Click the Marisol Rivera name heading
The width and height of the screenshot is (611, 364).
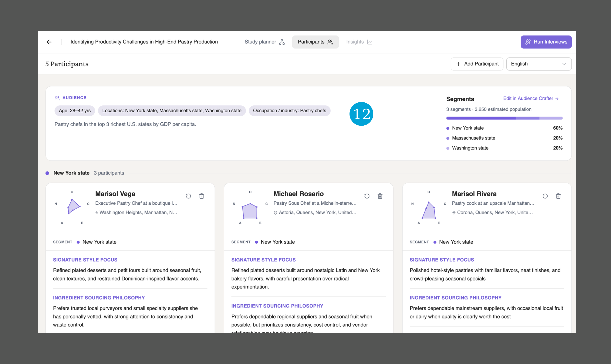click(x=474, y=194)
